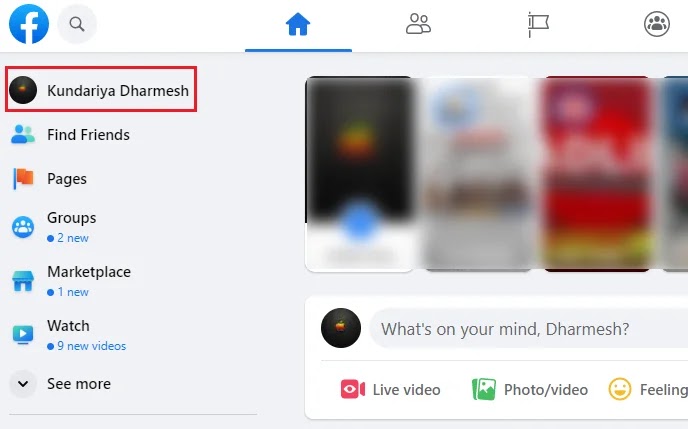Screen dimensions: 688x429
Task: Open the Groups icon in top bar
Action: click(657, 24)
